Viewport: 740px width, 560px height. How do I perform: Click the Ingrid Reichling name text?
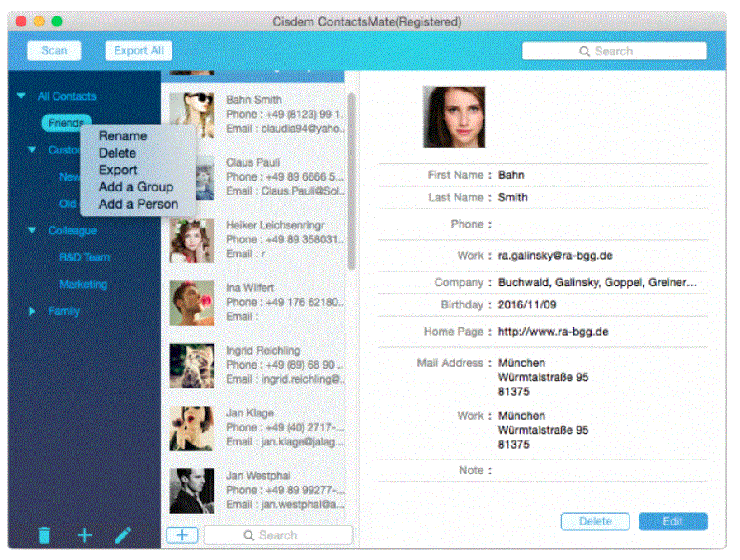[x=263, y=350]
